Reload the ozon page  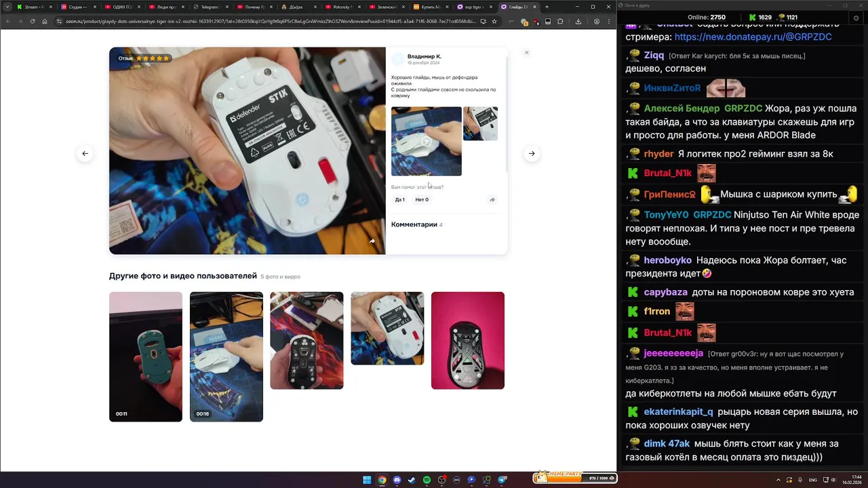pos(32,21)
